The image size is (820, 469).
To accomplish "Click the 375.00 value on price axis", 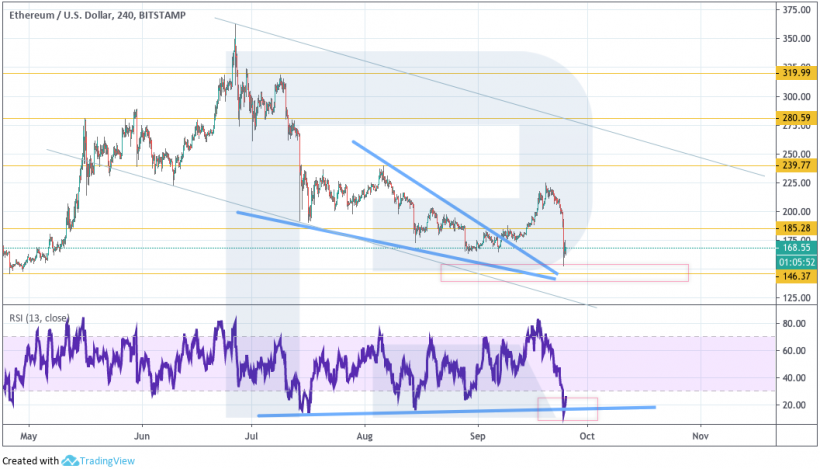I will [796, 10].
